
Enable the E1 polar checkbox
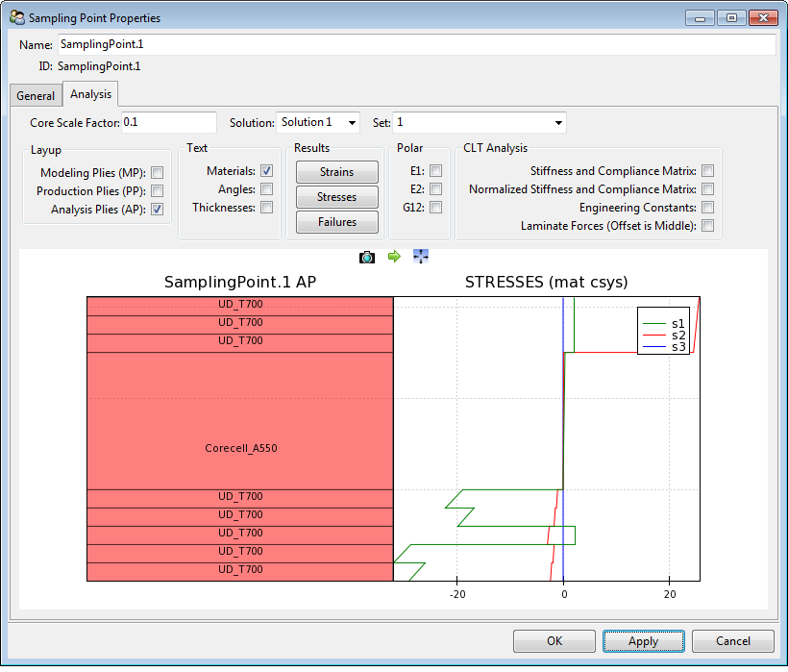click(435, 171)
